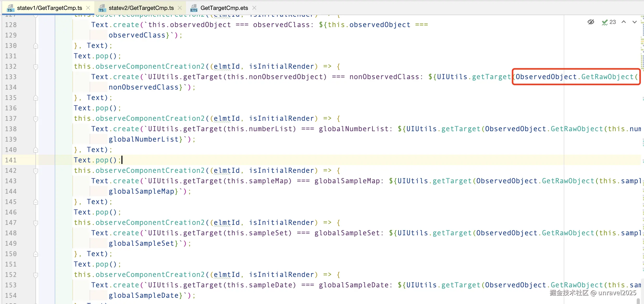This screenshot has height=304, width=644.
Task: Fold the code block starting line 142
Action: point(36,171)
